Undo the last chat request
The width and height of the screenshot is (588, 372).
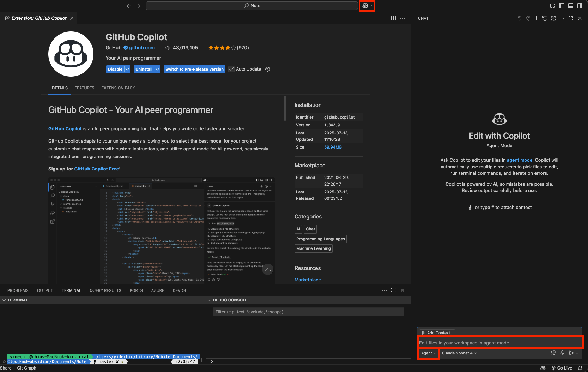[x=519, y=18]
